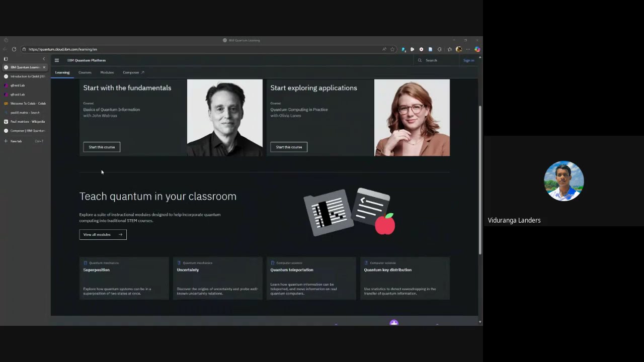Open browser Settings and more menu
This screenshot has height=362, width=644.
[468, 49]
